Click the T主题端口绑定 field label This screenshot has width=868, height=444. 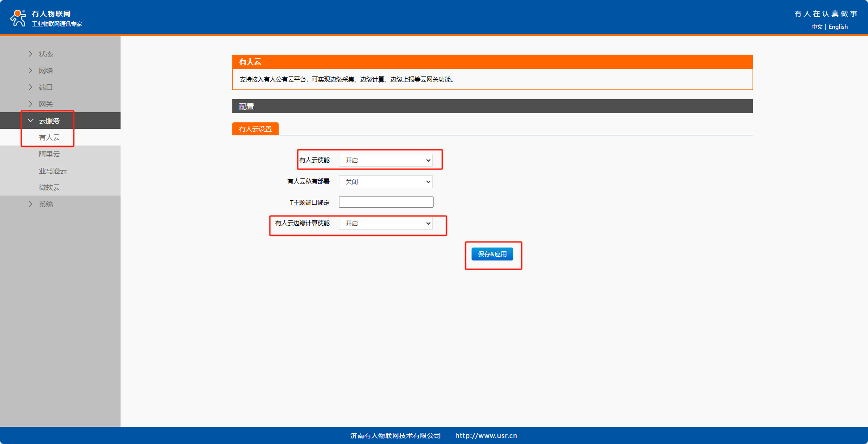pyautogui.click(x=310, y=203)
